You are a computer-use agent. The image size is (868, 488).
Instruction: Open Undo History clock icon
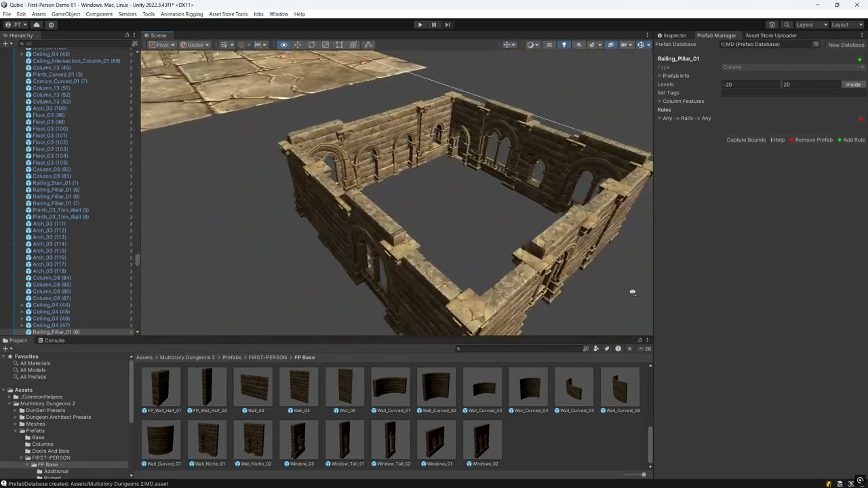772,24
